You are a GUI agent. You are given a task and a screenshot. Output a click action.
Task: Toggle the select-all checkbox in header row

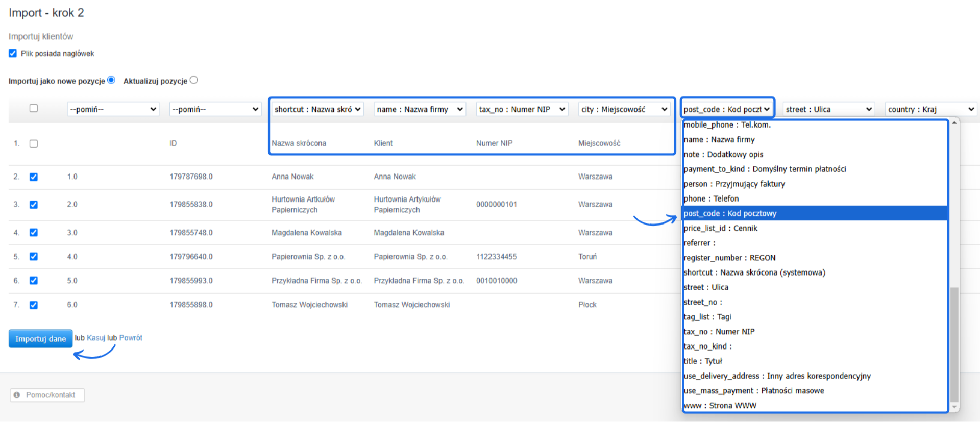pos(34,108)
